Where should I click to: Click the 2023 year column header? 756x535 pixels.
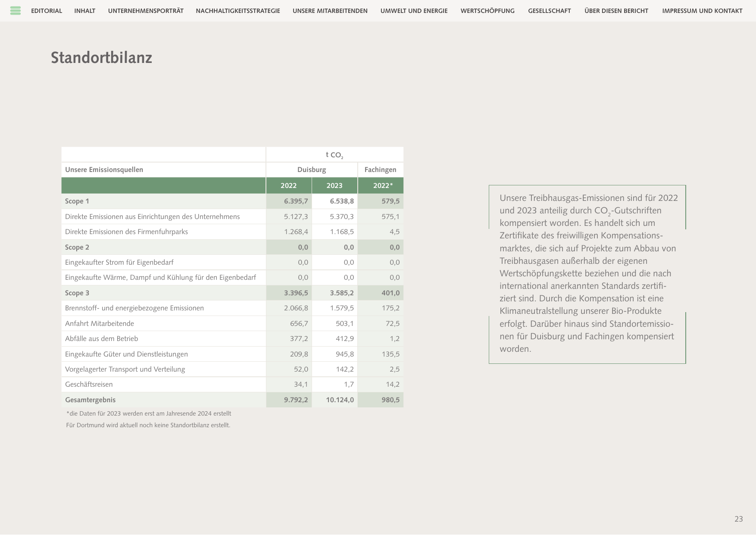(334, 186)
